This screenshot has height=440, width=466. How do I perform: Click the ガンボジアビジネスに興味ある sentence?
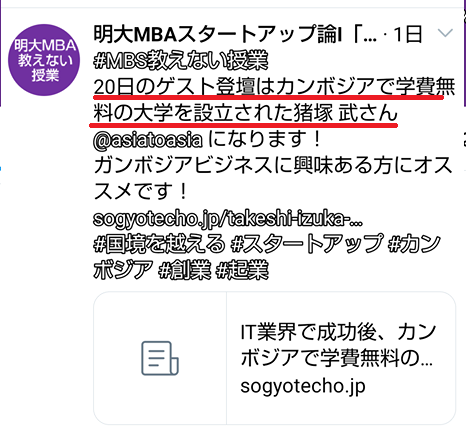coord(272,166)
